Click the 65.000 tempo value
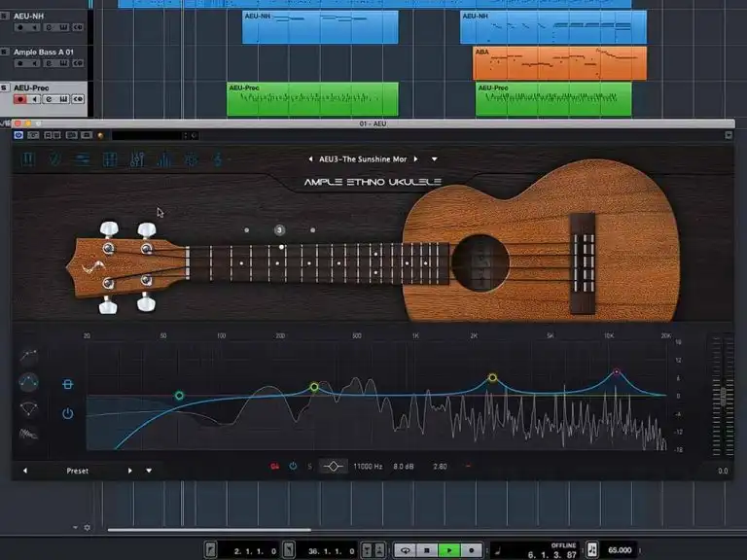This screenshot has width=747, height=560. pyautogui.click(x=620, y=550)
